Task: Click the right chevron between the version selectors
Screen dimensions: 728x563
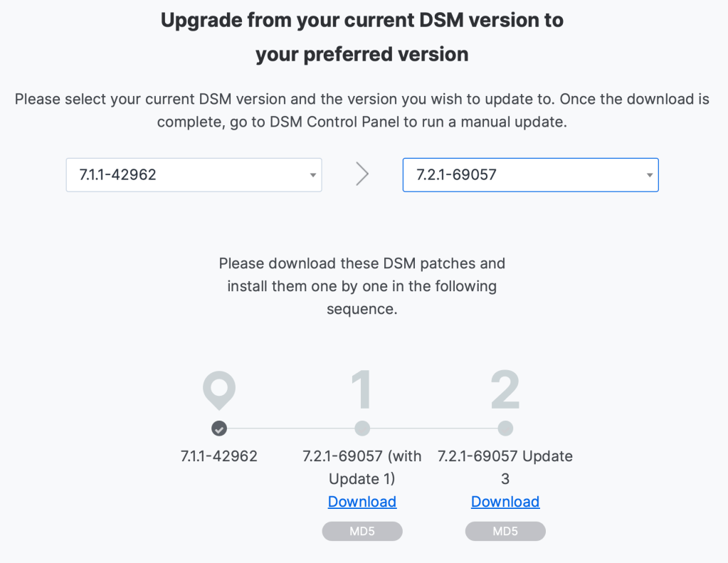Action: click(362, 174)
